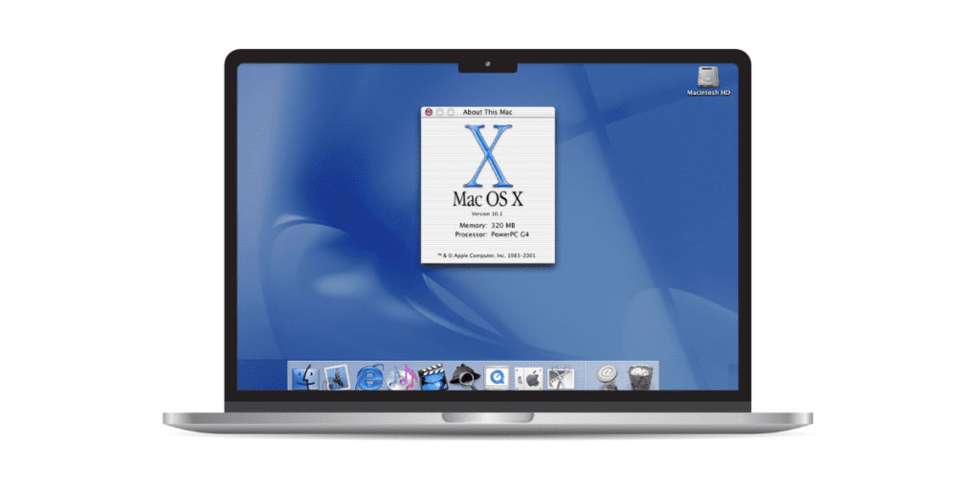Launch the Mail stamp icon in the Dock
Image resolution: width=980 pixels, height=490 pixels.
pos(336,377)
